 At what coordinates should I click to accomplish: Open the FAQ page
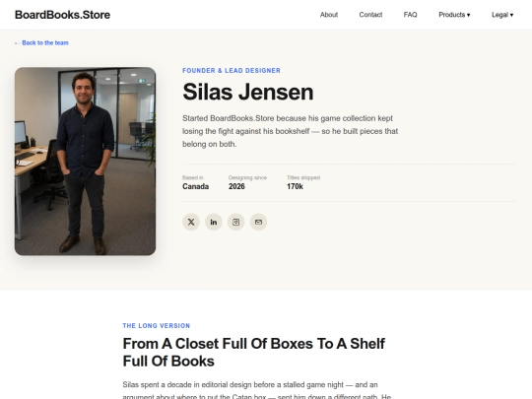point(410,15)
